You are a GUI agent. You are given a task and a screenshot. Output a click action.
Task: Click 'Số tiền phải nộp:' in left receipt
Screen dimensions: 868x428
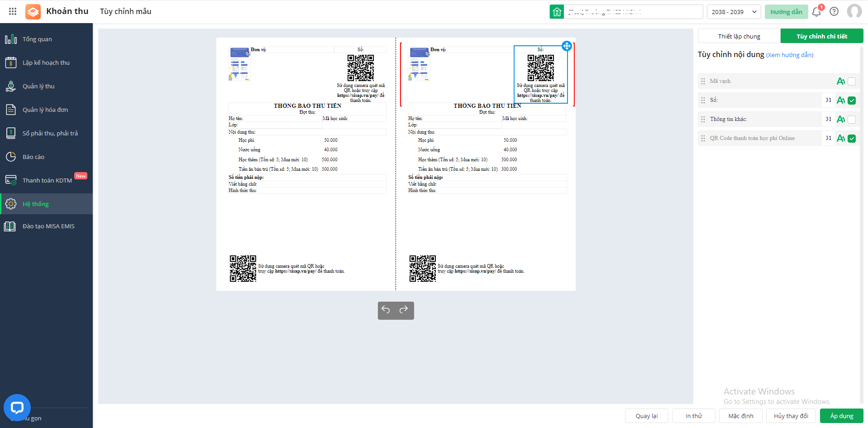246,177
